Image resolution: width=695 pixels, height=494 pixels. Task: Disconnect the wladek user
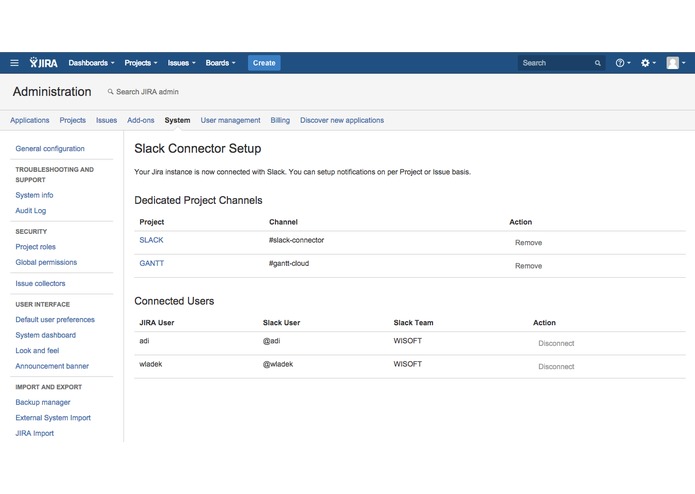pos(556,366)
